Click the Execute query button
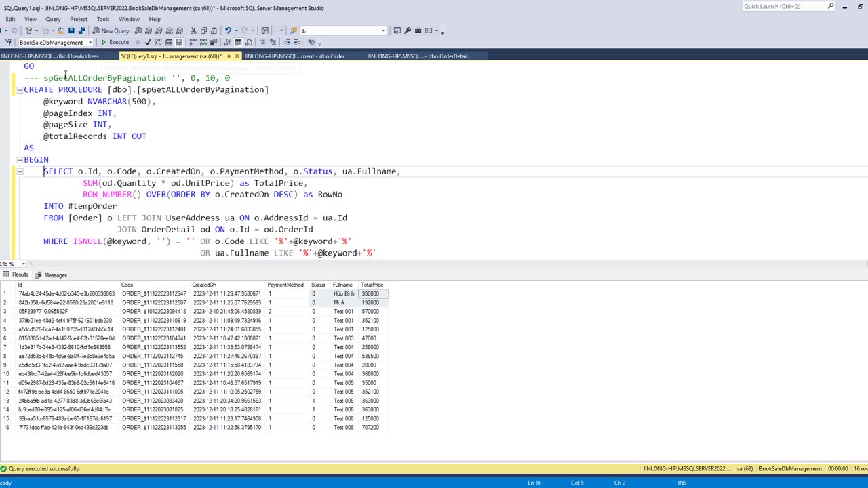This screenshot has width=868, height=488. pos(115,42)
